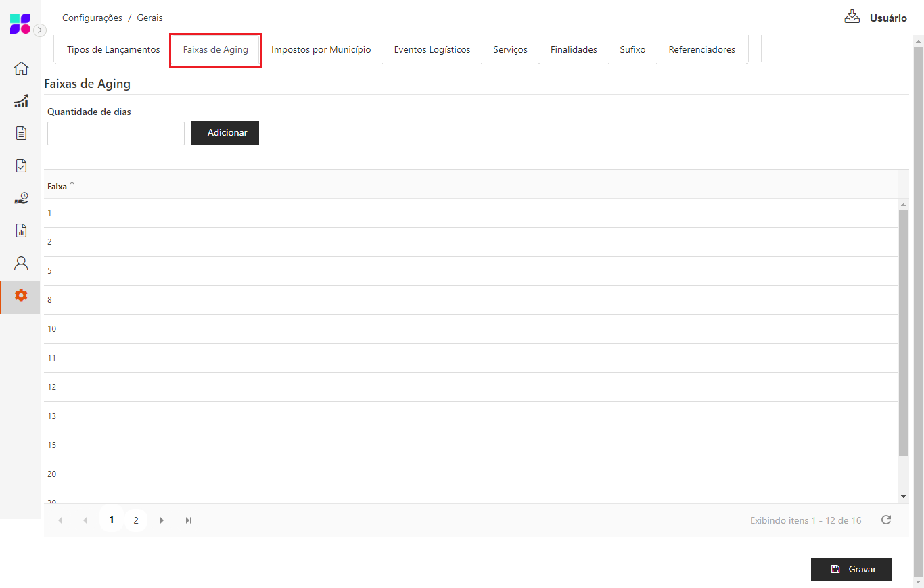Viewport: 924px width, 588px height.
Task: Focus the Quantidade de dias input field
Action: 116,133
